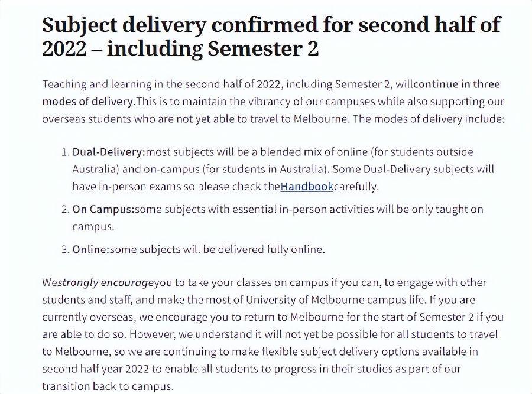This screenshot has width=532, height=394.
Task: Click 'transition back to campus.' closing text
Action: (x=108, y=386)
